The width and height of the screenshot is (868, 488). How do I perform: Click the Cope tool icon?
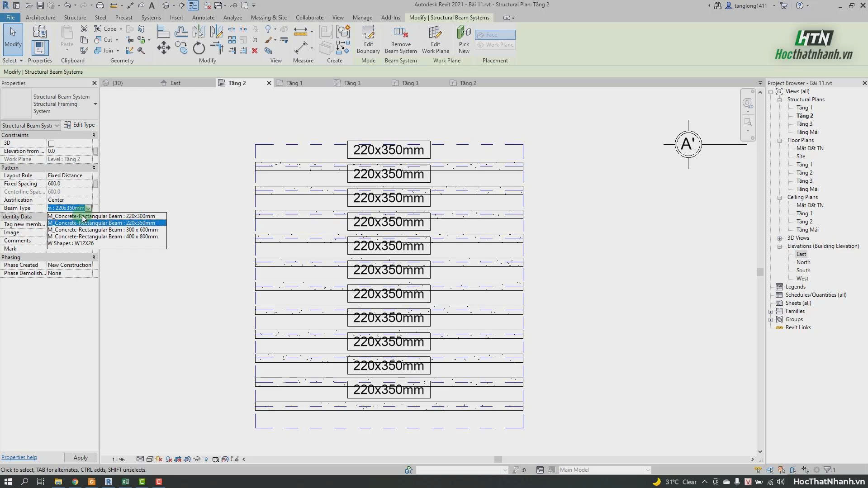(98, 28)
